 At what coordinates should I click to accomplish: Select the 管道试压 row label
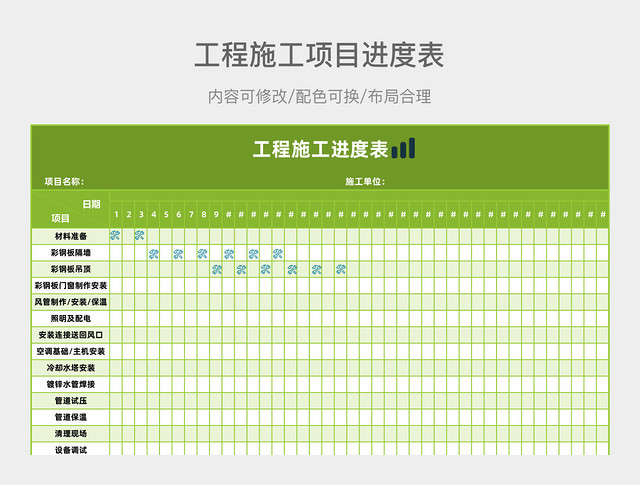(x=71, y=400)
